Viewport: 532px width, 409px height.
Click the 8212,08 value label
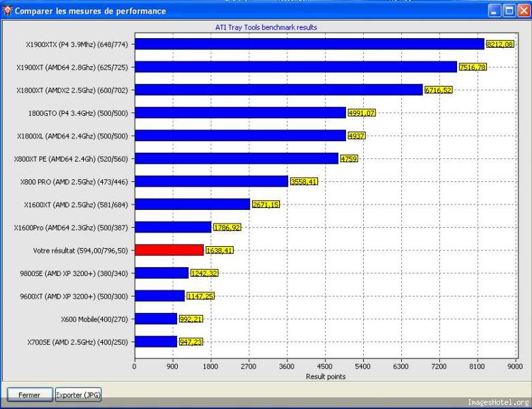tap(499, 44)
